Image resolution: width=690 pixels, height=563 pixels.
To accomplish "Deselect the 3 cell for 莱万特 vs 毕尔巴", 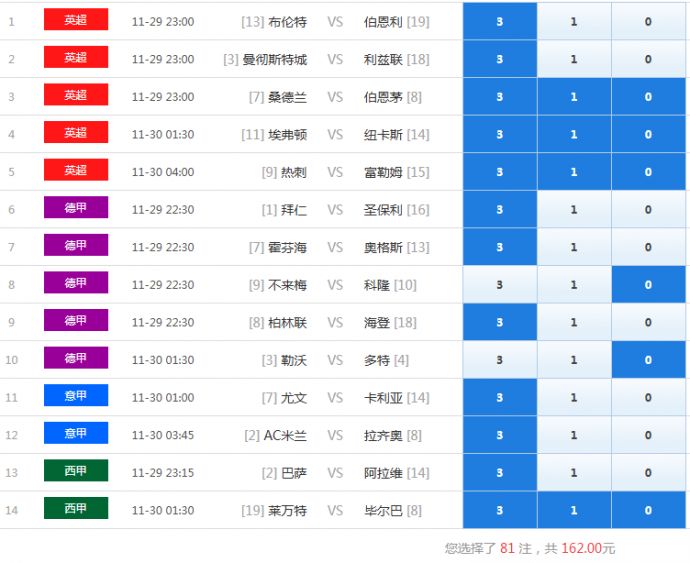I will [x=499, y=510].
